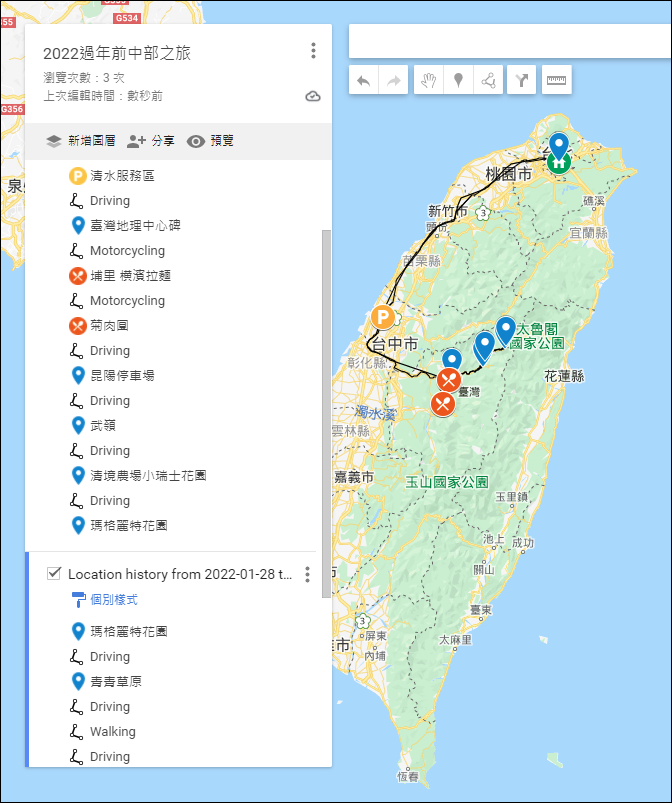Click the 花蓮縣 label on map

tap(564, 376)
